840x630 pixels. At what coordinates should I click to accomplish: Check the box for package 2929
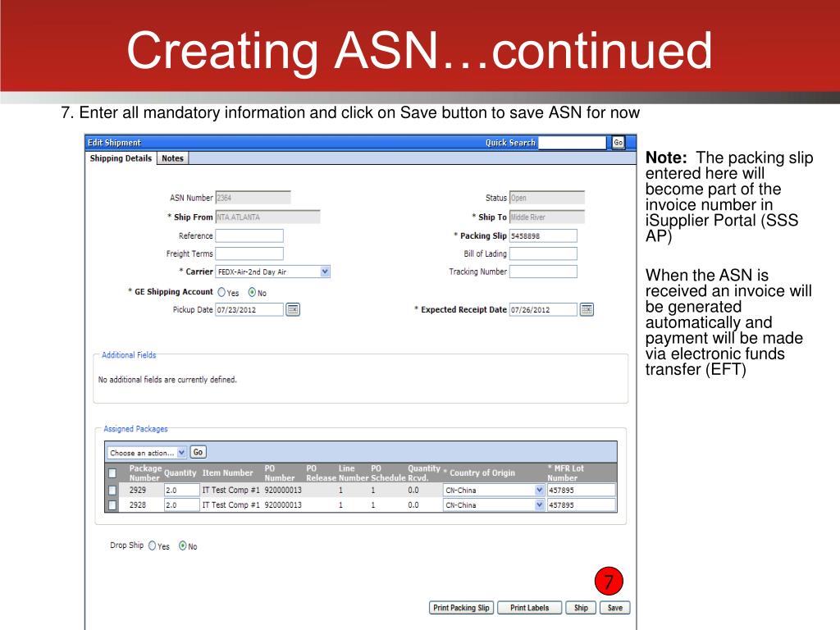tap(112, 491)
